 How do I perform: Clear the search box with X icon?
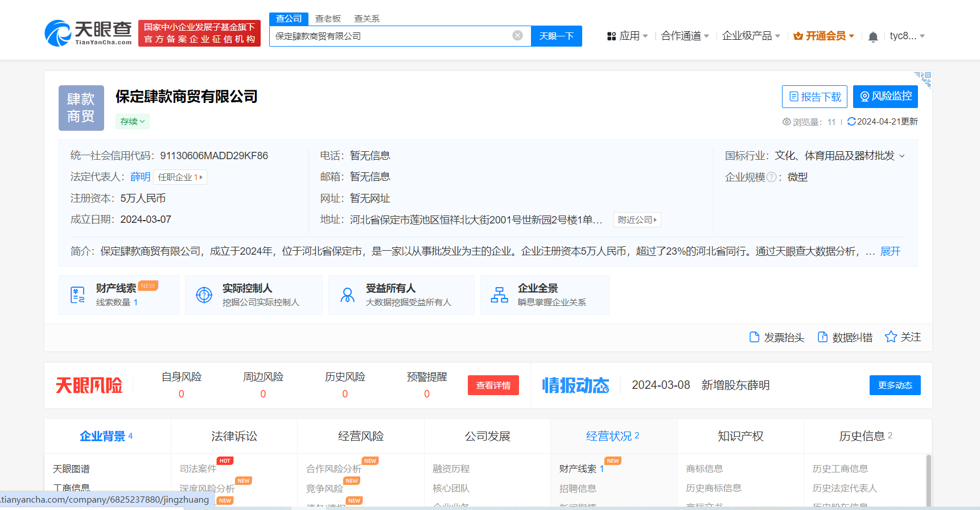point(517,36)
